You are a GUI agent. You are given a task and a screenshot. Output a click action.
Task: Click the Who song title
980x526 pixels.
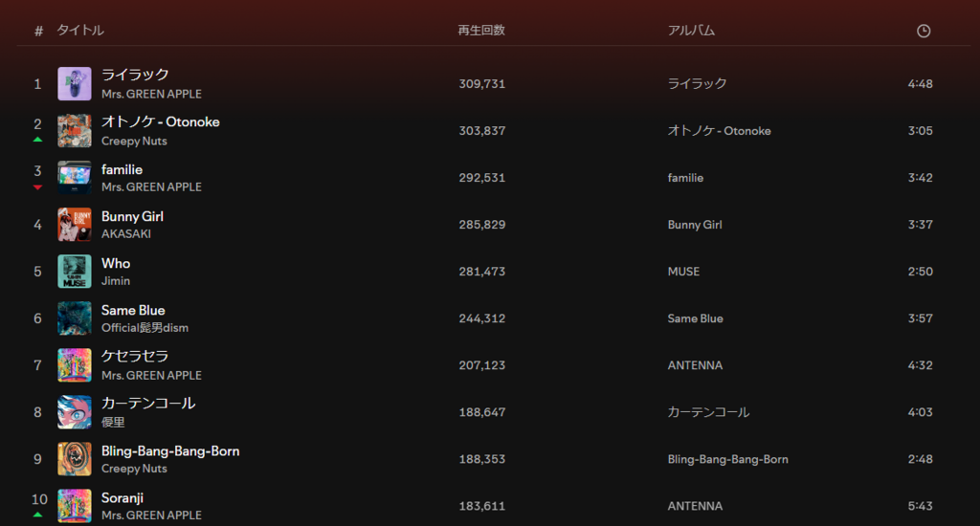[116, 263]
